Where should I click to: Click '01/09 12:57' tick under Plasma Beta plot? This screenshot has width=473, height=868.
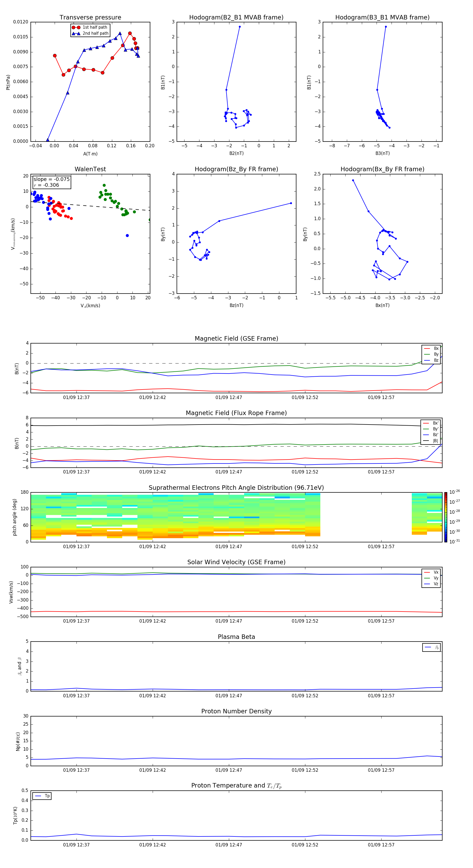(381, 696)
